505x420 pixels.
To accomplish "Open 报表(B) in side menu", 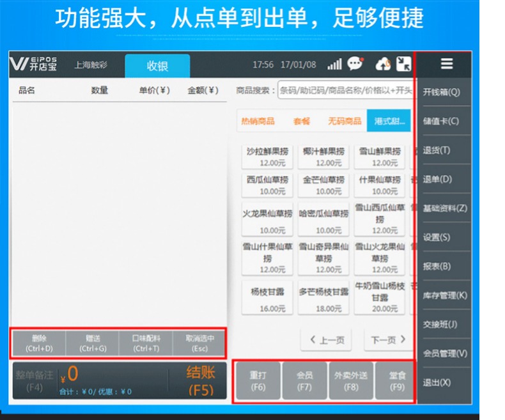I will [444, 266].
